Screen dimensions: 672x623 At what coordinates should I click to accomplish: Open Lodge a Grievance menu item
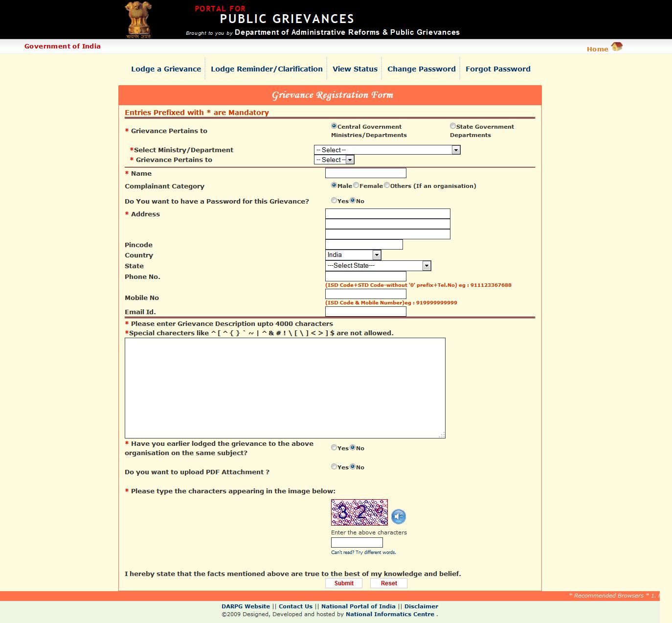coord(166,69)
